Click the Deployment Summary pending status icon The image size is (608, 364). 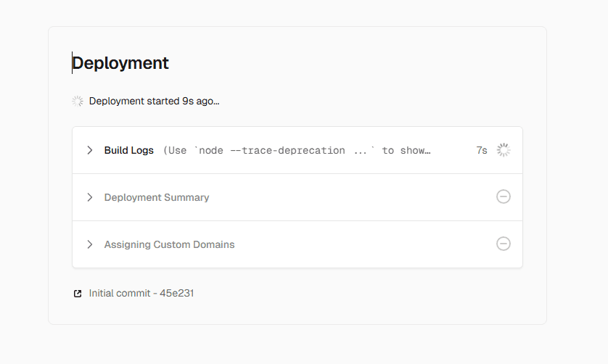[x=504, y=197]
